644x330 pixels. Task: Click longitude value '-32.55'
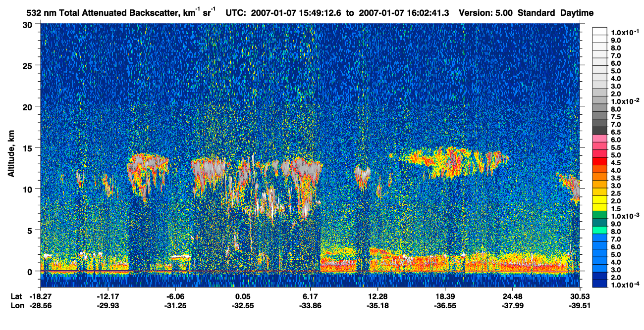(x=242, y=305)
